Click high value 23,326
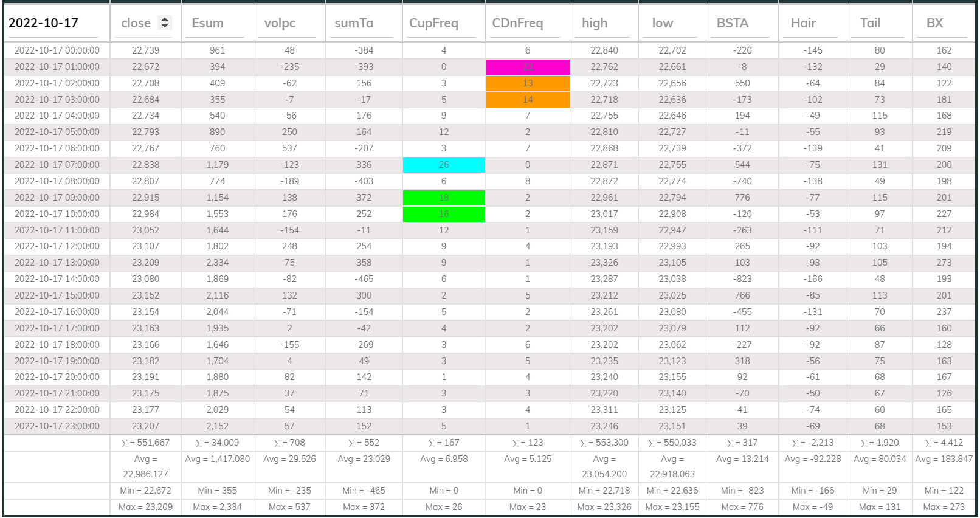The width and height of the screenshot is (980, 518). pos(604,263)
